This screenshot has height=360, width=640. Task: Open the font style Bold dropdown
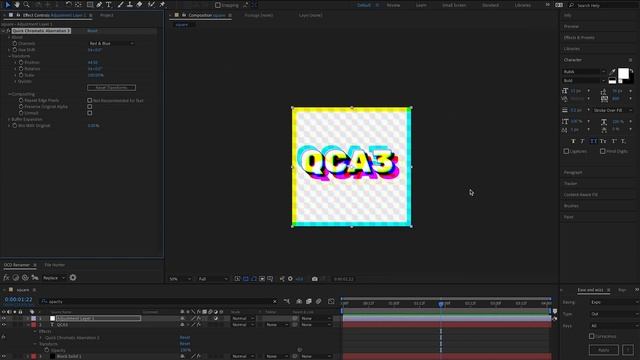(584, 80)
